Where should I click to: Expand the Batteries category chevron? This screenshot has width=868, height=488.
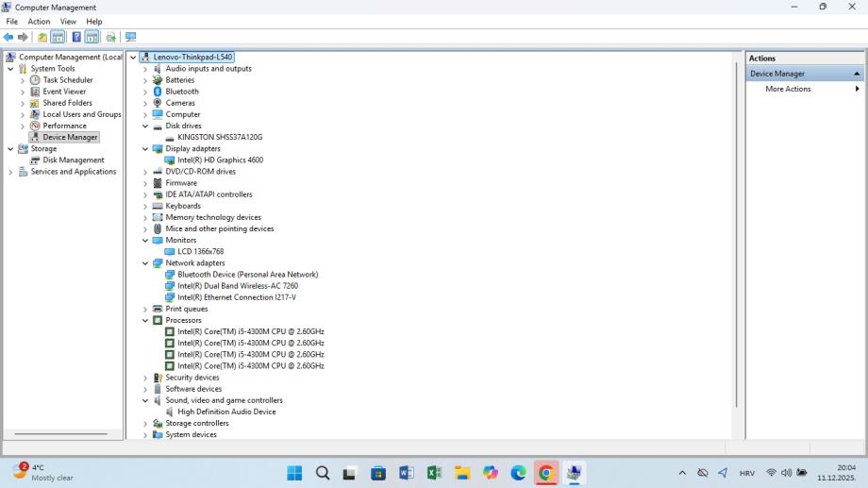tap(145, 80)
